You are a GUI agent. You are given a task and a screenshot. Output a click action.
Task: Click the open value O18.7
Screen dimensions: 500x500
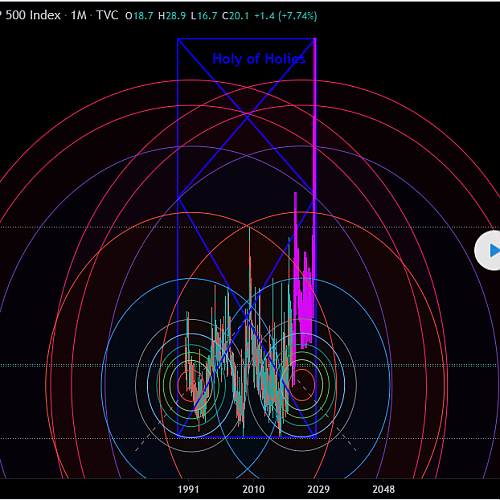click(139, 16)
